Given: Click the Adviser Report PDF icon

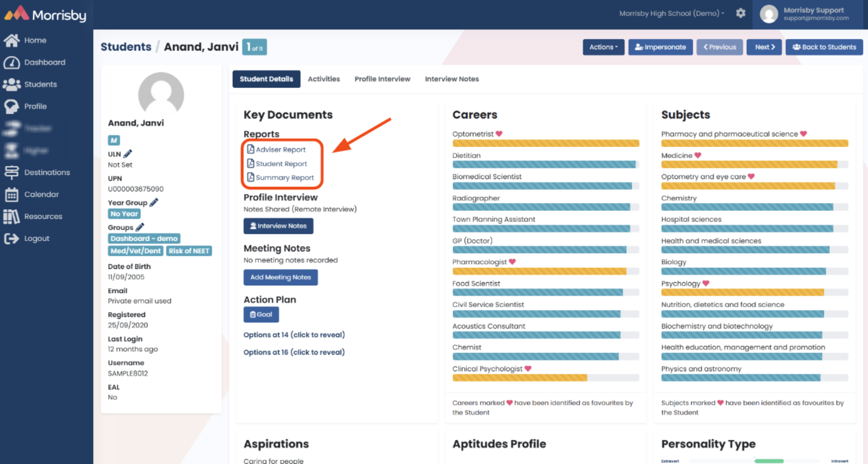Looking at the screenshot, I should (250, 149).
